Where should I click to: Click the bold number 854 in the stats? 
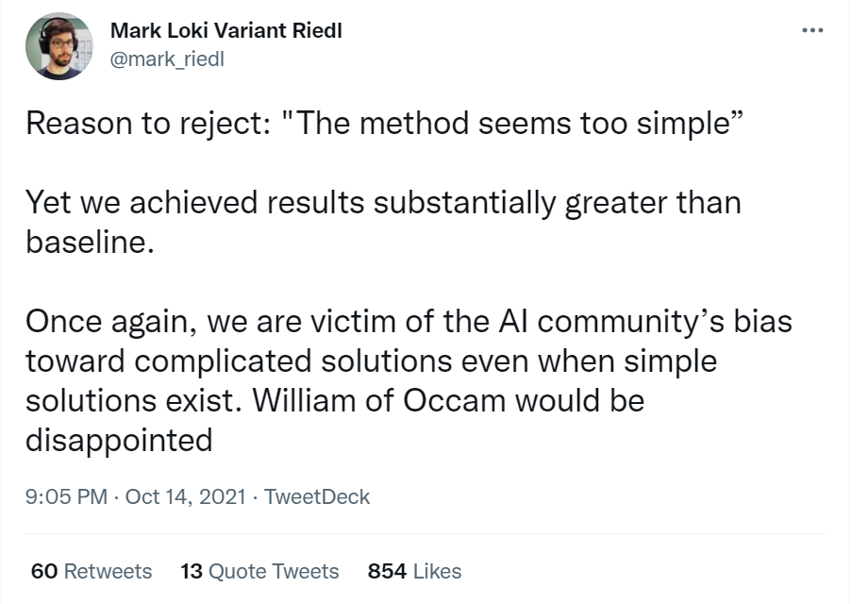(x=387, y=571)
